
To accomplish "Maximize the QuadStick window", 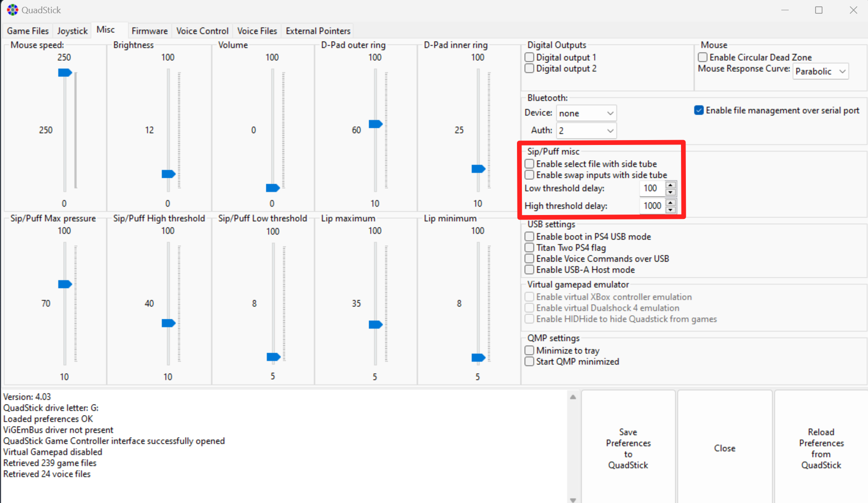I will (819, 10).
